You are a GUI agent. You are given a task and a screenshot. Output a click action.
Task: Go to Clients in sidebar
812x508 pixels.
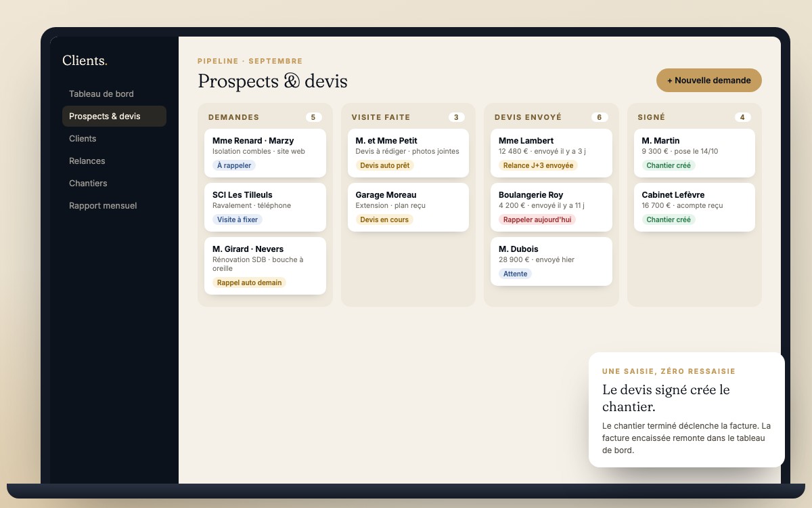point(114,139)
